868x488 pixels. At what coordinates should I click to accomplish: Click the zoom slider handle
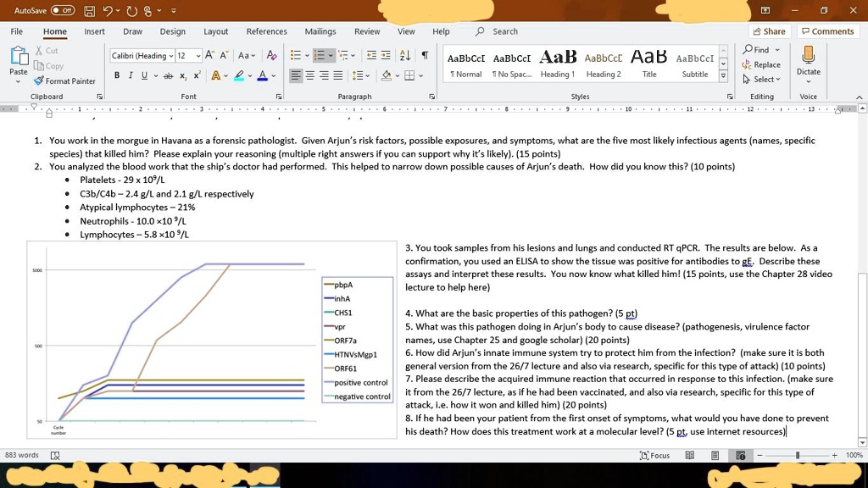798,455
